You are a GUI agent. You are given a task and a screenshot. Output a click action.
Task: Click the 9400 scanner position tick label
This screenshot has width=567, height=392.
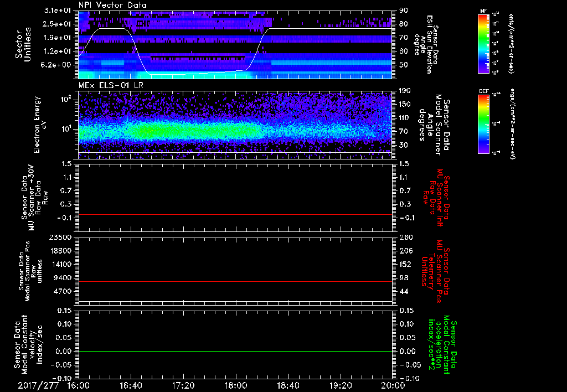click(63, 278)
